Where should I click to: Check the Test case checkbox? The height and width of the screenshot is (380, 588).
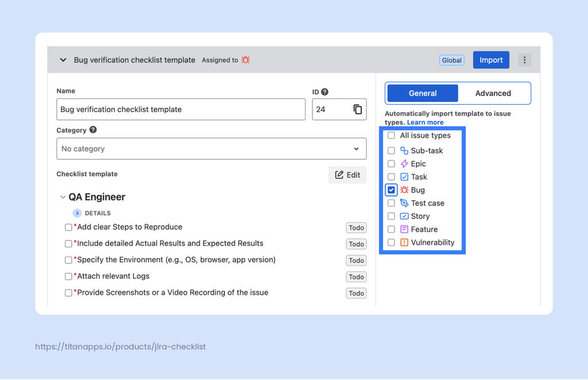coord(391,203)
